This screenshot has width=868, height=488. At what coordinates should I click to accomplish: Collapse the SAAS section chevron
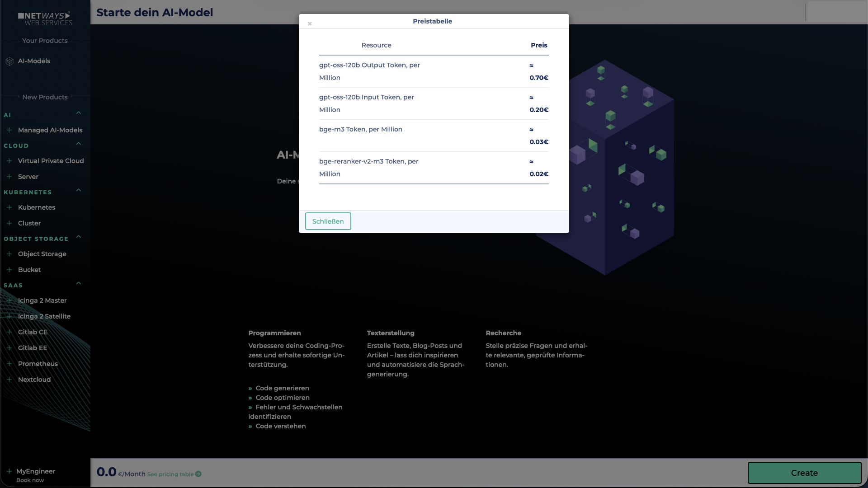[x=78, y=283]
